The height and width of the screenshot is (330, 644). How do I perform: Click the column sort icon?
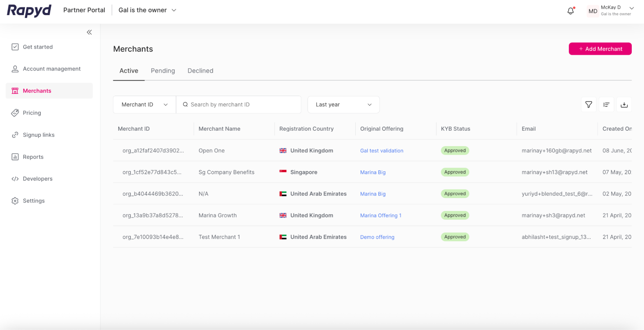click(606, 105)
